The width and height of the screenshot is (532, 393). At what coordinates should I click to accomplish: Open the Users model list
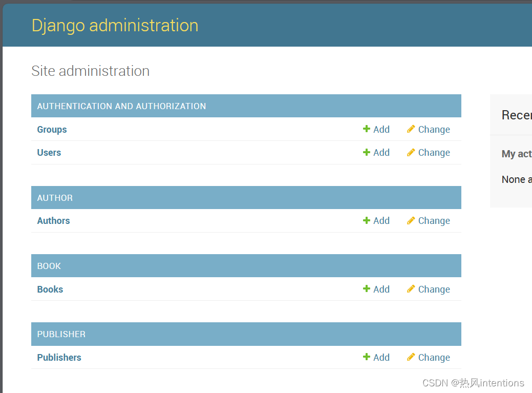(x=49, y=153)
